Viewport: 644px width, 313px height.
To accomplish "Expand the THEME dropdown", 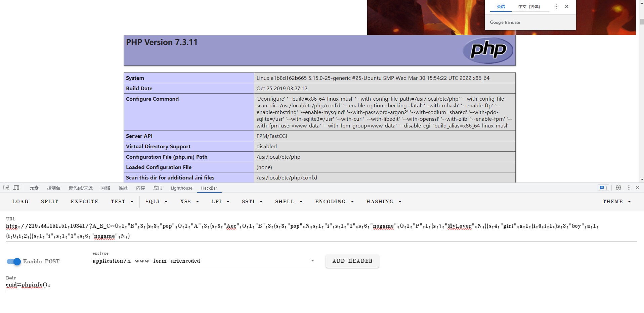I will pyautogui.click(x=616, y=202).
